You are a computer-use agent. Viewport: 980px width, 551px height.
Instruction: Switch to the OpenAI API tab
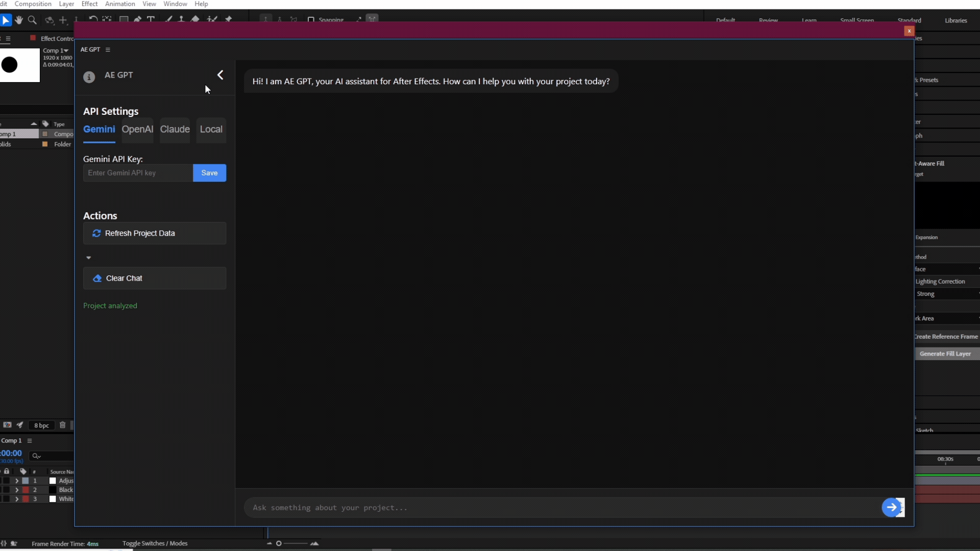coord(137,130)
